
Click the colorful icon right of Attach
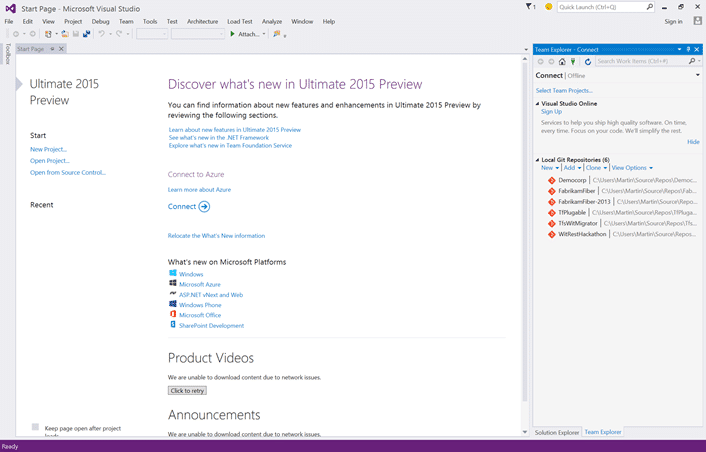click(x=276, y=34)
